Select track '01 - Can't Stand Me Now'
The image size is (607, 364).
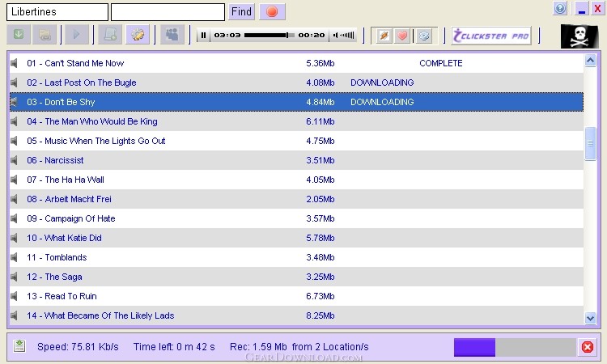(x=296, y=63)
